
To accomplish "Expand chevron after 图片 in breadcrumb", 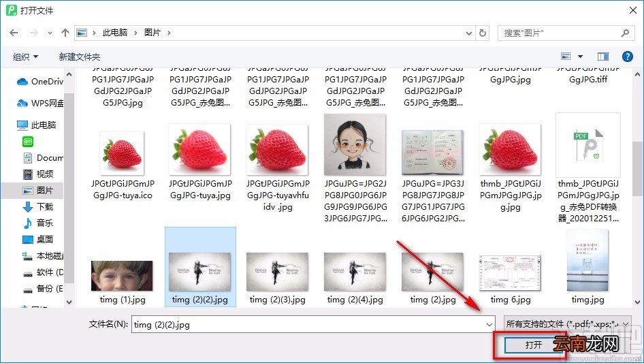I will pos(169,33).
